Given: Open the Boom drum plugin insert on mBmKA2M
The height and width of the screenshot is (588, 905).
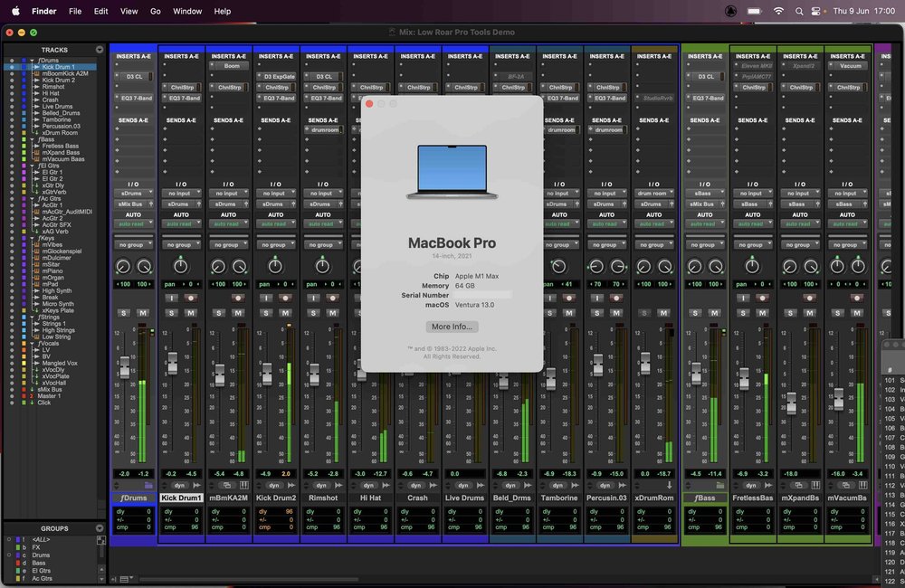Looking at the screenshot, I should pos(229,65).
